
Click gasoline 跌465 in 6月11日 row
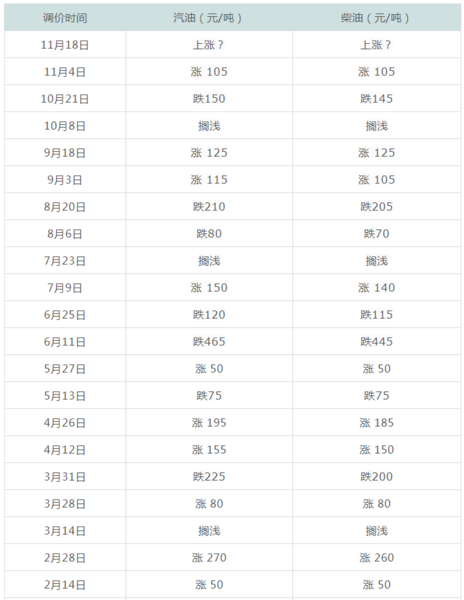pos(209,341)
